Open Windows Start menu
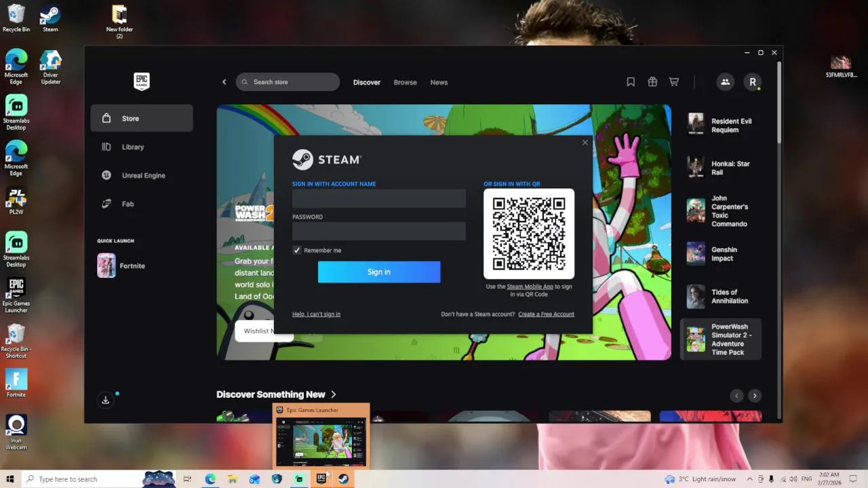This screenshot has height=488, width=868. [10, 479]
